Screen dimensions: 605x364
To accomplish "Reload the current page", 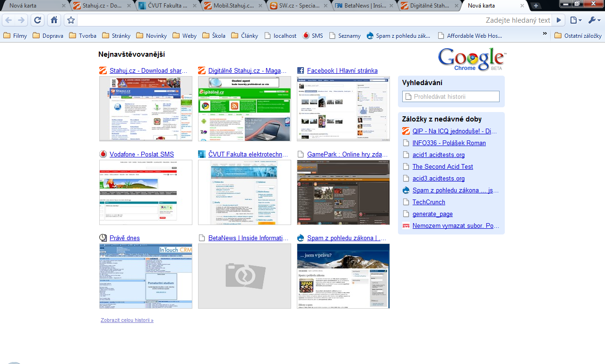I will (38, 20).
